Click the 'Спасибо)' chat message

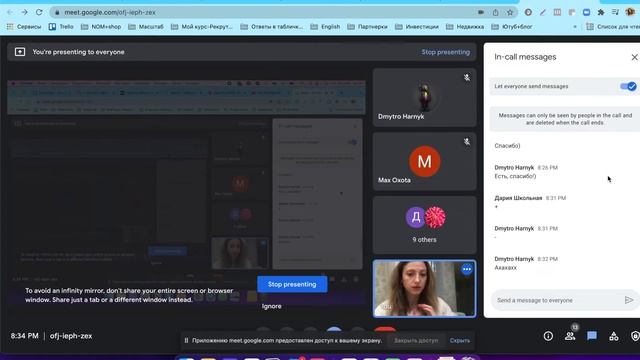coord(507,145)
